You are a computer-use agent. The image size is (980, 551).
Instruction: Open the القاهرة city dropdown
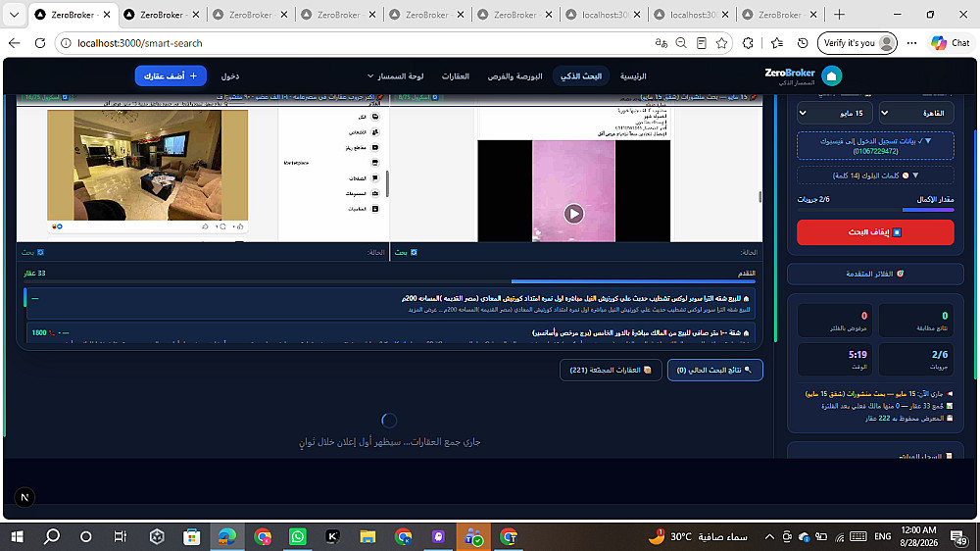[x=915, y=113]
